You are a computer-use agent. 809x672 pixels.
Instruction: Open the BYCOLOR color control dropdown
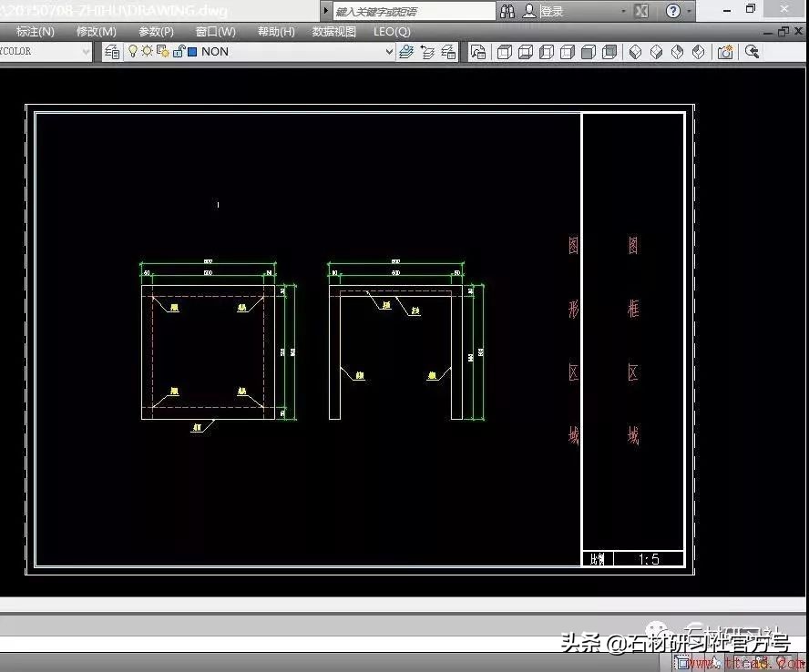click(x=45, y=52)
